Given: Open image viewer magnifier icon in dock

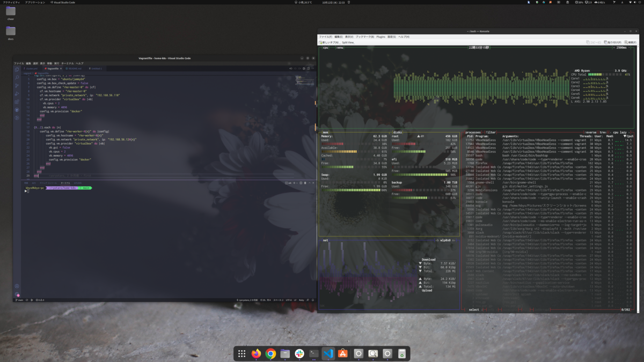Looking at the screenshot, I should coord(373,353).
